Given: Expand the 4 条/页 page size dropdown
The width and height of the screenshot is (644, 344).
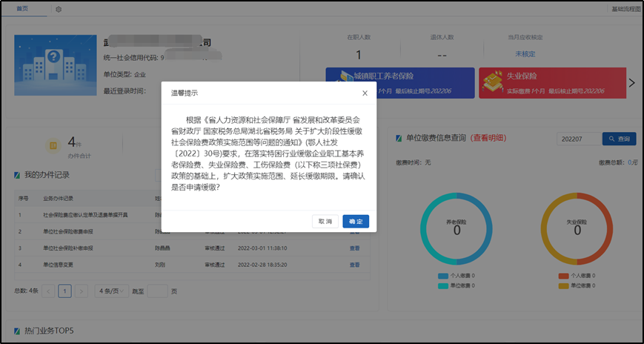Looking at the screenshot, I should [111, 291].
